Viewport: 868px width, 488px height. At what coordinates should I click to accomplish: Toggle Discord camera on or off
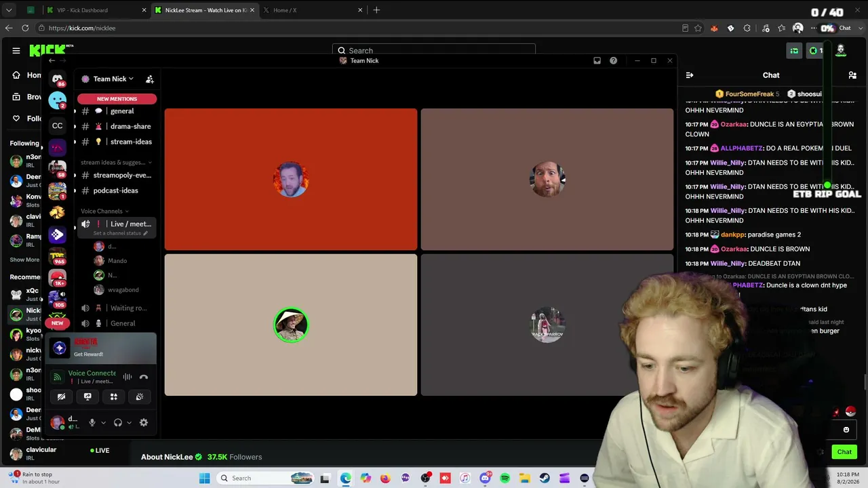point(61,396)
